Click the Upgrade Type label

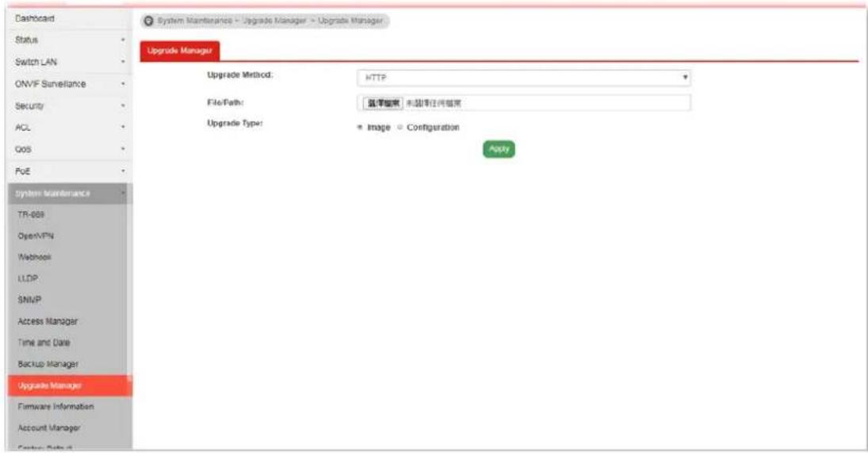(235, 123)
